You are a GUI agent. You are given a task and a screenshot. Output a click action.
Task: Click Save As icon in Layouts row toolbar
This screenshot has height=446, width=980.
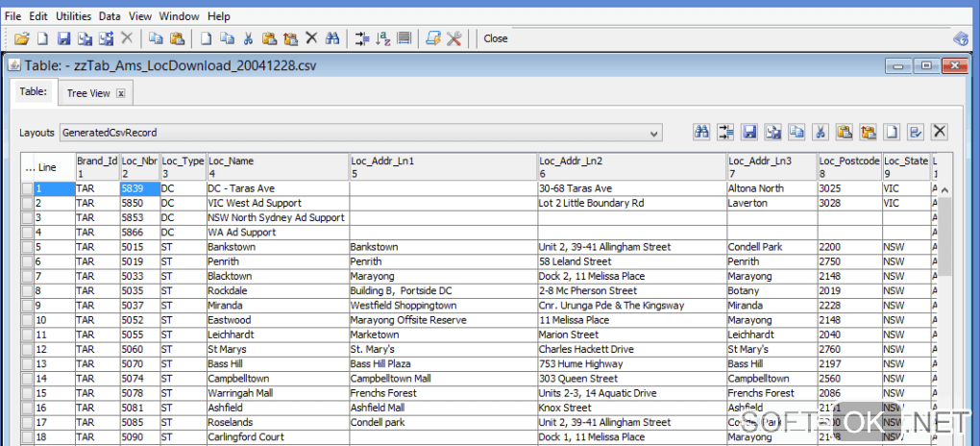pos(773,132)
